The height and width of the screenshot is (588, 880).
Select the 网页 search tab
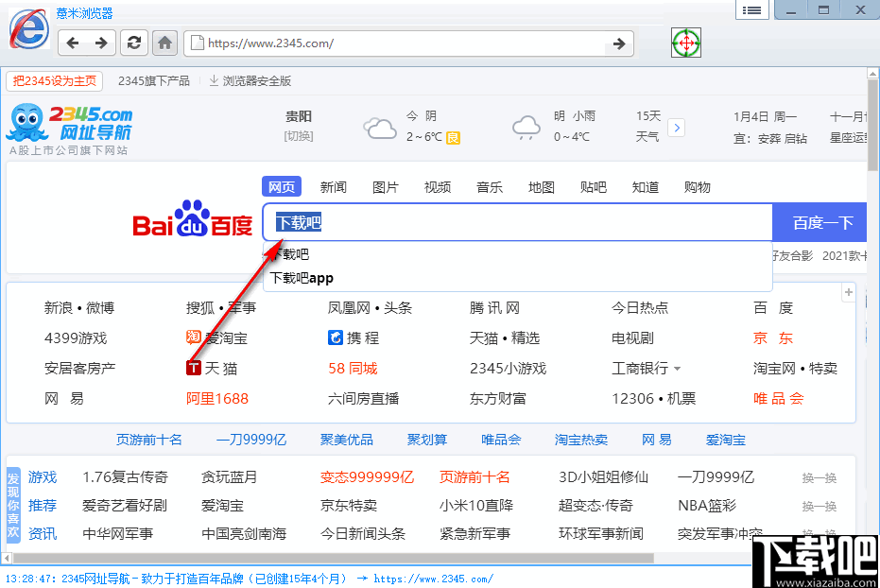[x=282, y=187]
